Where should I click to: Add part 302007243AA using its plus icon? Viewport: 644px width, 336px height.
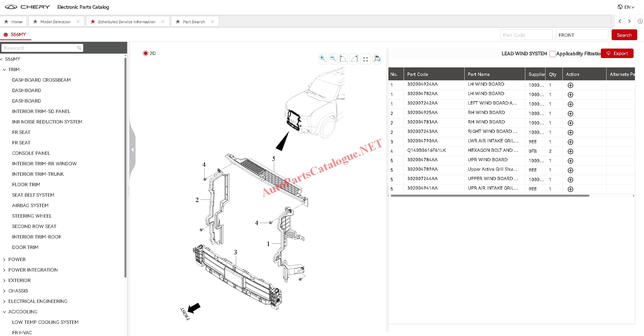pos(570,133)
